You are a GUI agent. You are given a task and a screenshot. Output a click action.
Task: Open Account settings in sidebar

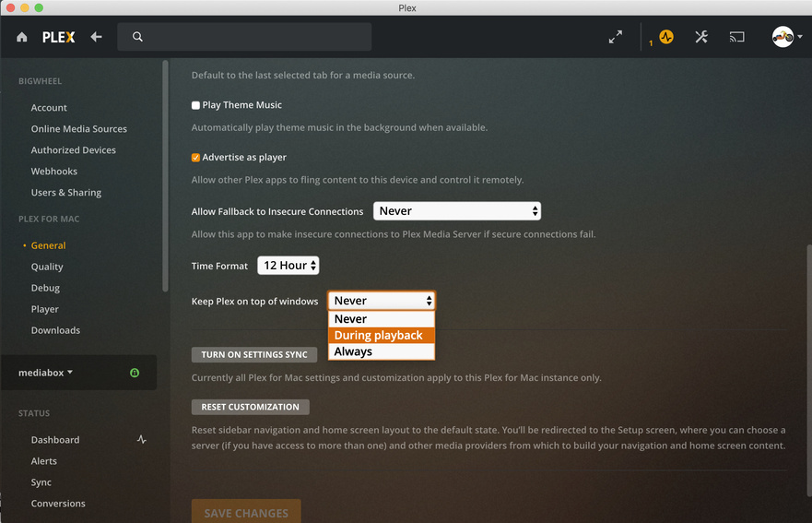click(x=49, y=108)
